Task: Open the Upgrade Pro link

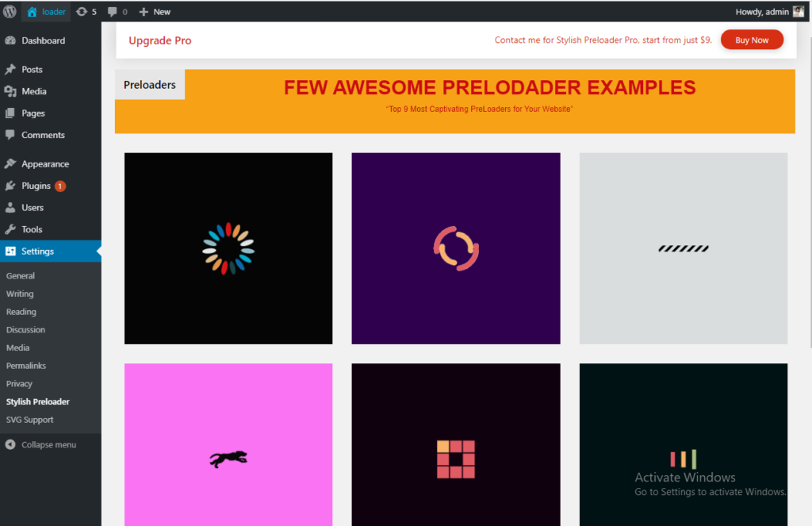Action: (x=159, y=40)
